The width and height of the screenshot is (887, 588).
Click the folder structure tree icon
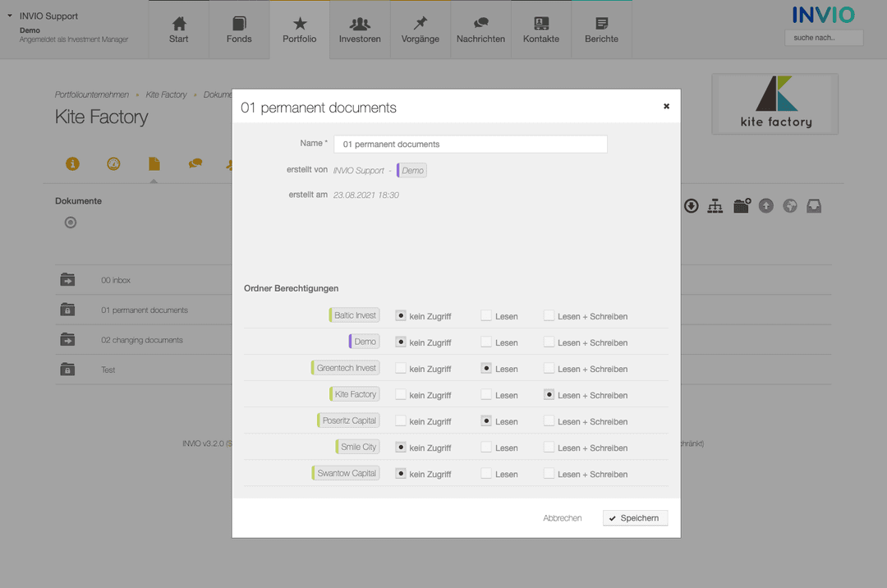(715, 206)
